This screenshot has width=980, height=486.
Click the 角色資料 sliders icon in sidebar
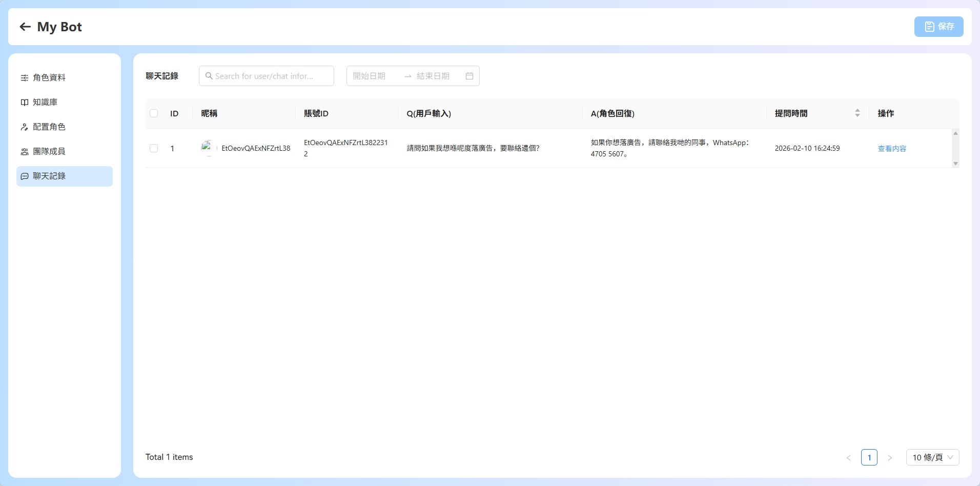click(24, 78)
